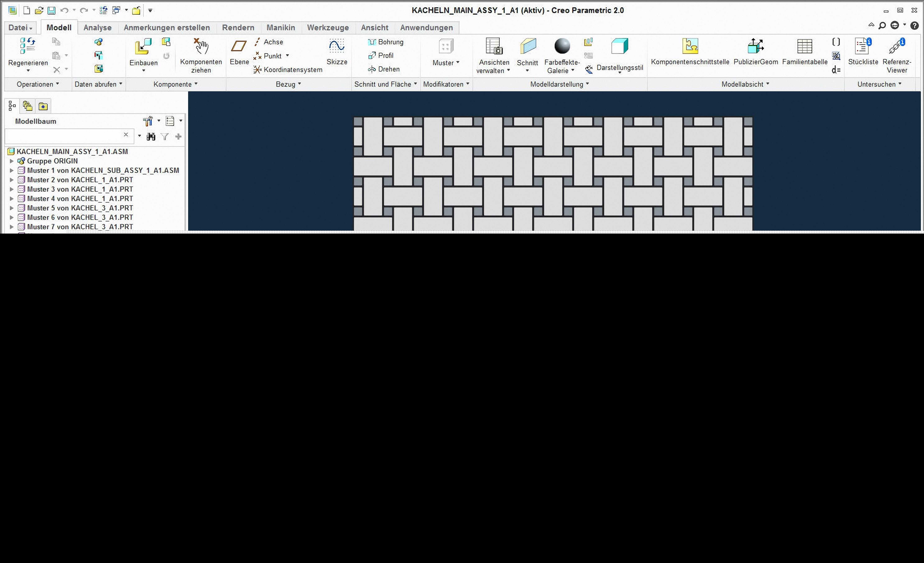Expand the Muster 2 von KACHEL_1_A1.PRT node
Screen dimensions: 924x563
(12, 180)
